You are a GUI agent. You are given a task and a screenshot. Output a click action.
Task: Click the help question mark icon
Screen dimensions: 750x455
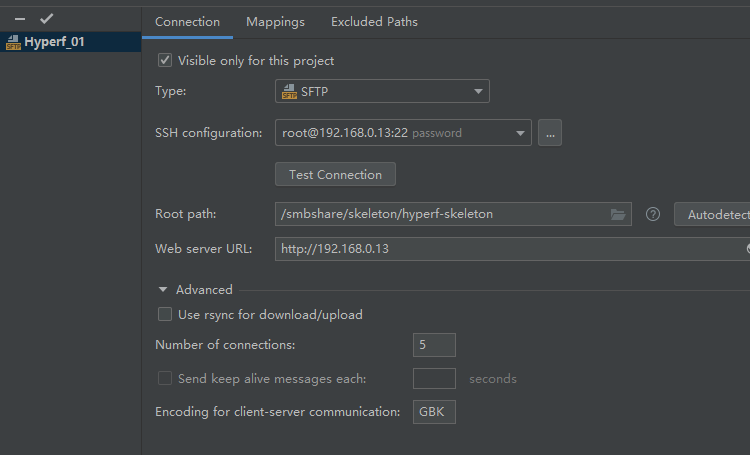coord(653,214)
